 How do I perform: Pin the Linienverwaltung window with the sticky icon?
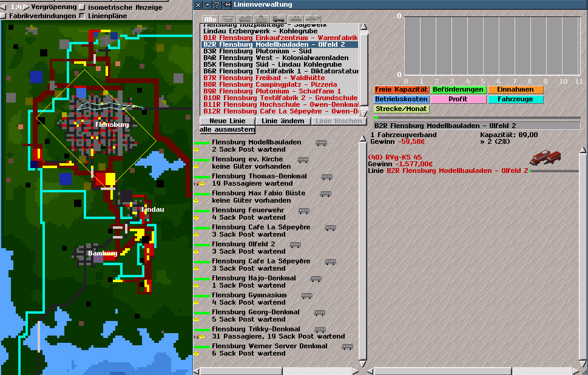coord(226,5)
